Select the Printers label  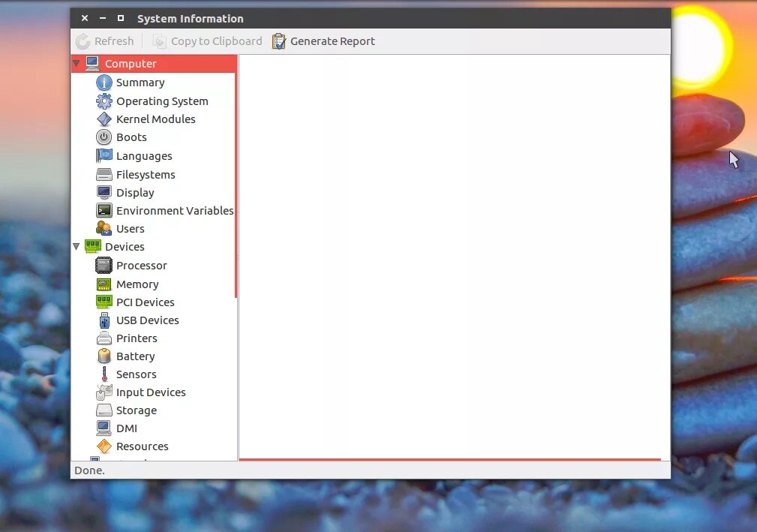(137, 338)
